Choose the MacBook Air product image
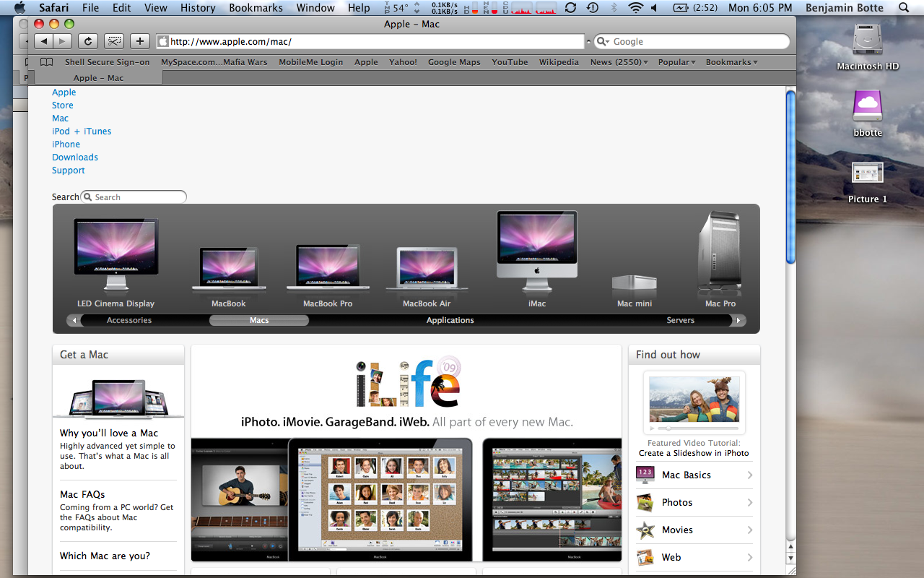Screen dimensions: 924x578 coord(427,269)
